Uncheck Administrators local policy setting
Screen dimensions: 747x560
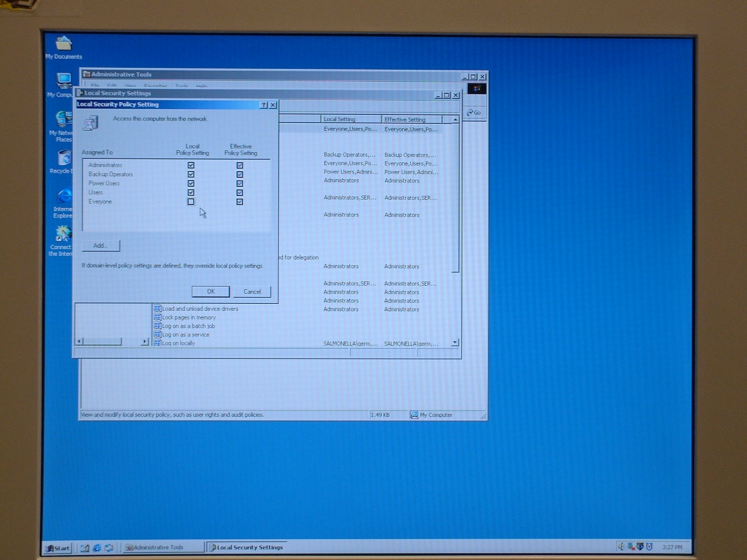191,165
